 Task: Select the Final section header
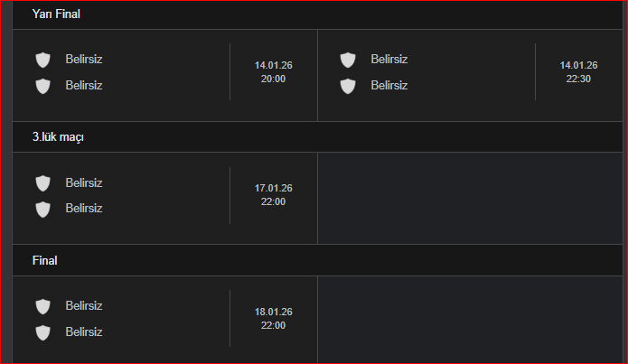[x=317, y=261]
